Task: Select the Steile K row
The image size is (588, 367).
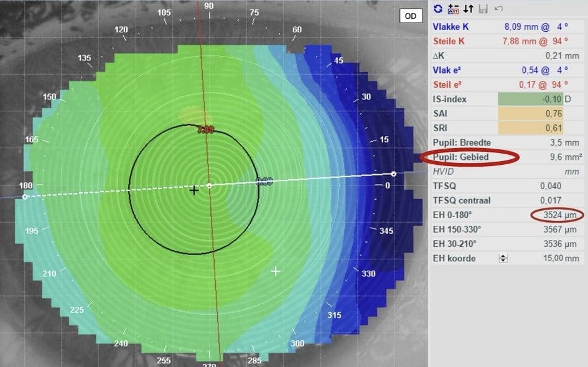Action: (x=508, y=42)
